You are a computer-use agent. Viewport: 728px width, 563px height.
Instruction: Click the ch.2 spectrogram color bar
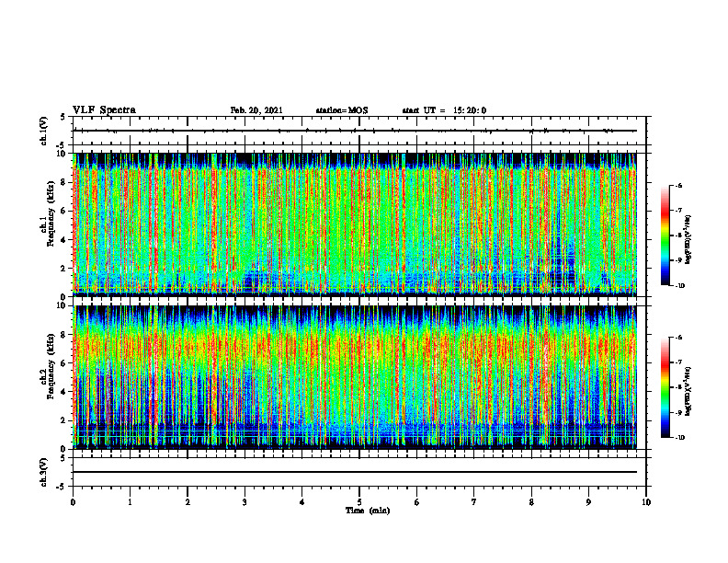665,387
